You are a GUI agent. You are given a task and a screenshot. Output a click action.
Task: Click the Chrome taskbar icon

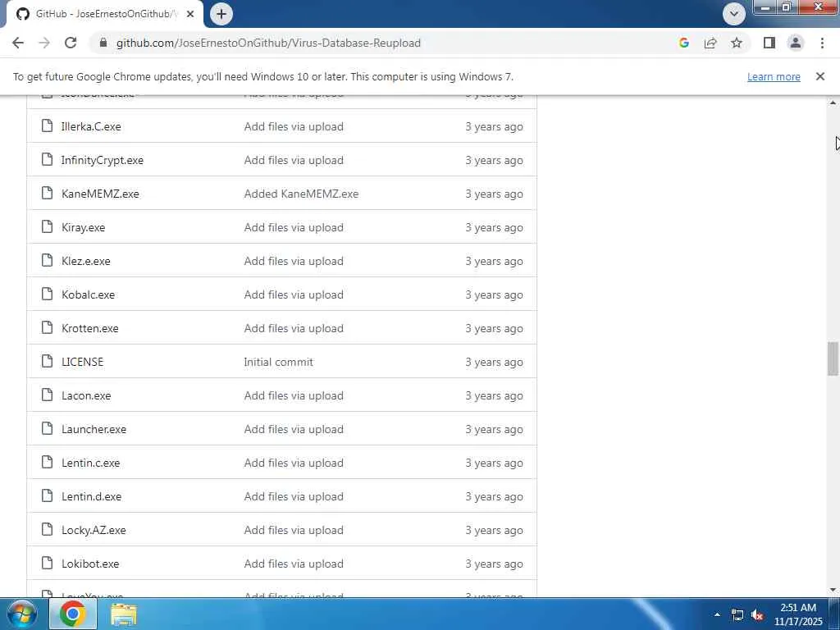(x=73, y=614)
